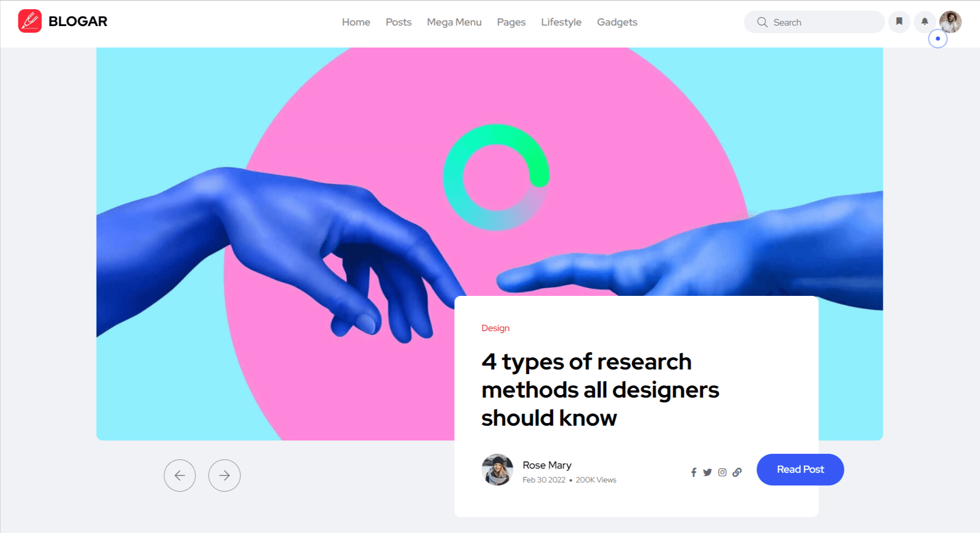
Task: Copy post link using chain icon
Action: coord(737,472)
